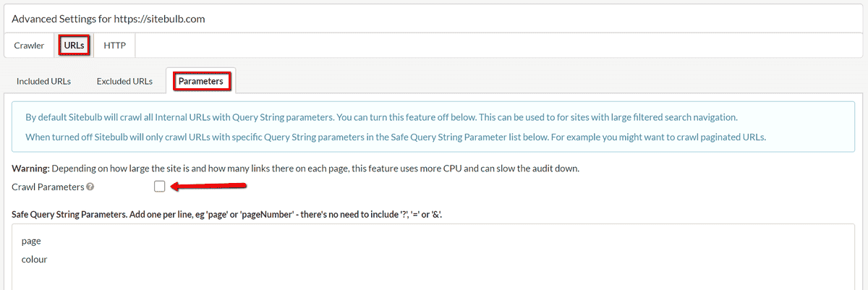Select the URLs tab
The width and height of the screenshot is (868, 290).
pos(74,46)
